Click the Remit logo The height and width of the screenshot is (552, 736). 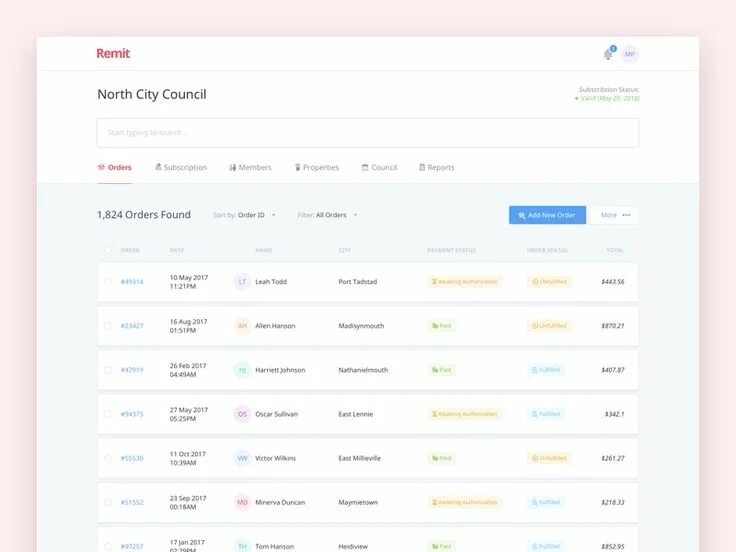click(x=113, y=54)
